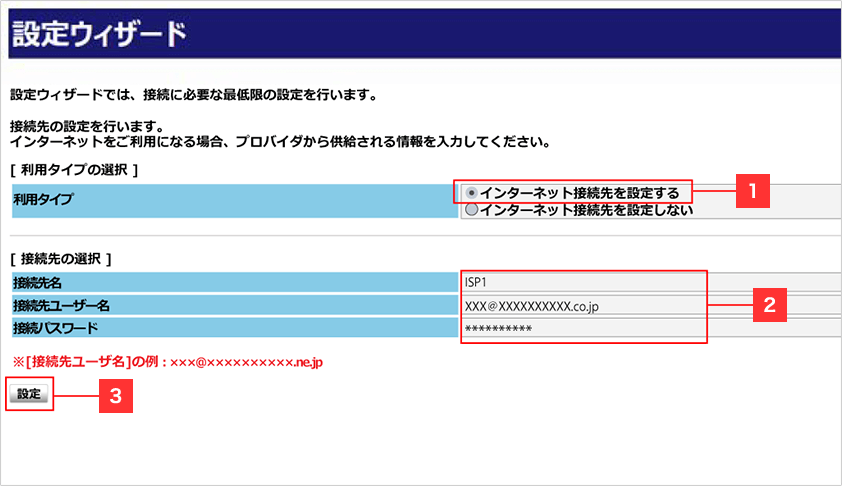Select the インターネット接続先を設定する radio button
The image size is (842, 486).
pos(472,192)
